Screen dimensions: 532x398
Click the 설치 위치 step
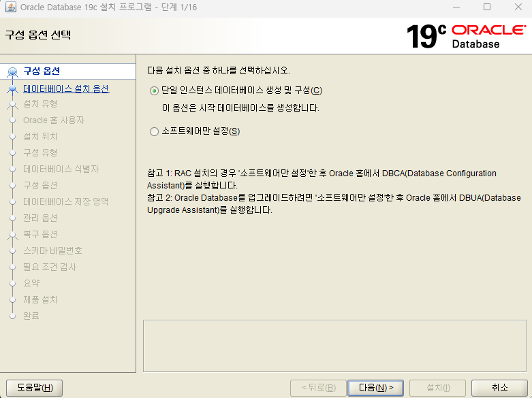(x=40, y=136)
